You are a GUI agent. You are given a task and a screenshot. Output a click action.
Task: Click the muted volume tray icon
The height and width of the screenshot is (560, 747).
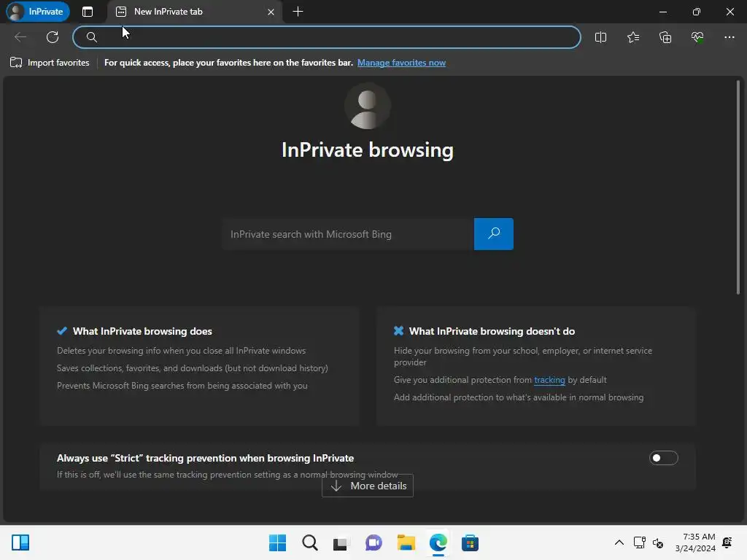tap(658, 542)
